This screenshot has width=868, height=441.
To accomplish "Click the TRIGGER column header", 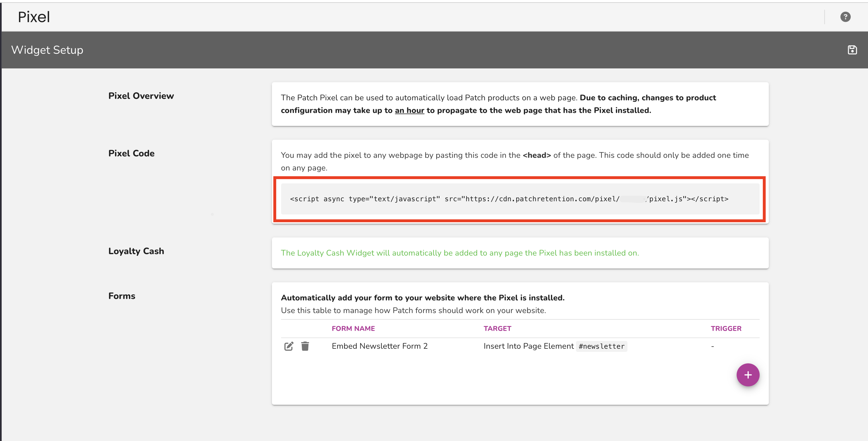I will pos(726,328).
